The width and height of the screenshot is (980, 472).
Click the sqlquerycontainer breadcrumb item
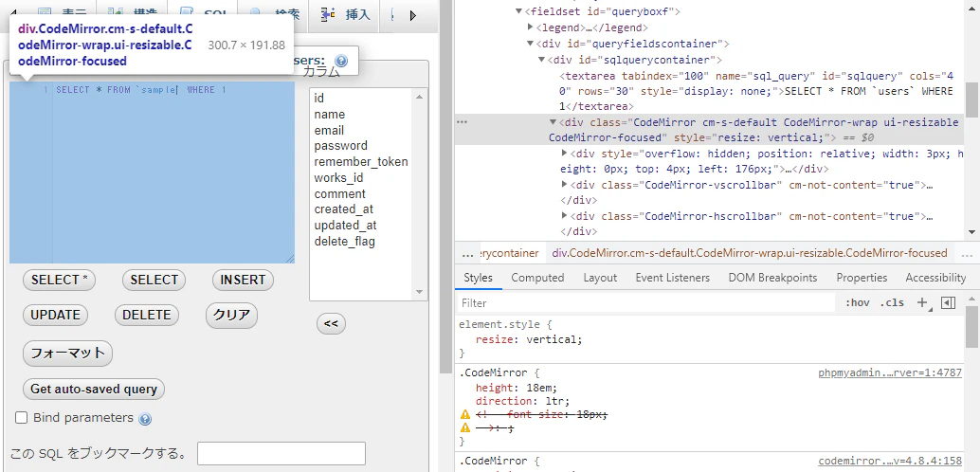(509, 253)
